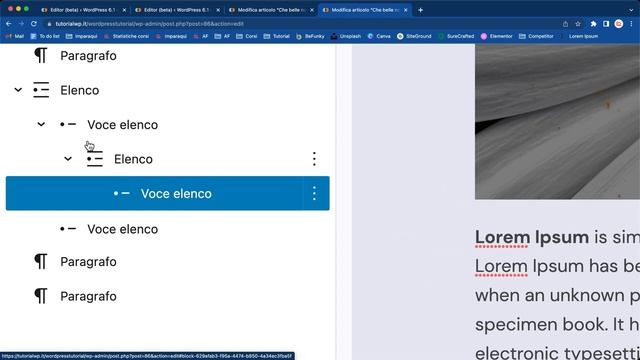Screen dimensions: 640x360
Task: Select the Voce elenco row containing nested Elenco
Action: [167, 124]
